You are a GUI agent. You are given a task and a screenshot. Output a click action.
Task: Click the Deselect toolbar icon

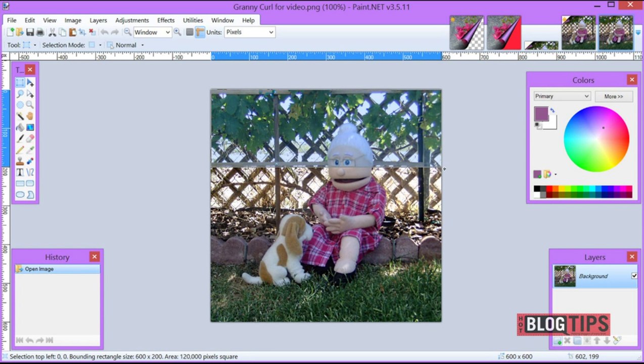point(91,32)
